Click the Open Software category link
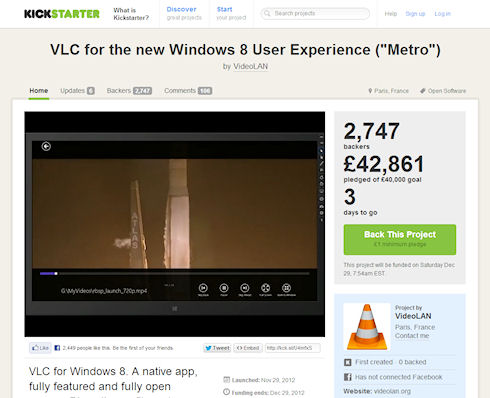Viewport: 490px width, 398px height. pos(447,91)
